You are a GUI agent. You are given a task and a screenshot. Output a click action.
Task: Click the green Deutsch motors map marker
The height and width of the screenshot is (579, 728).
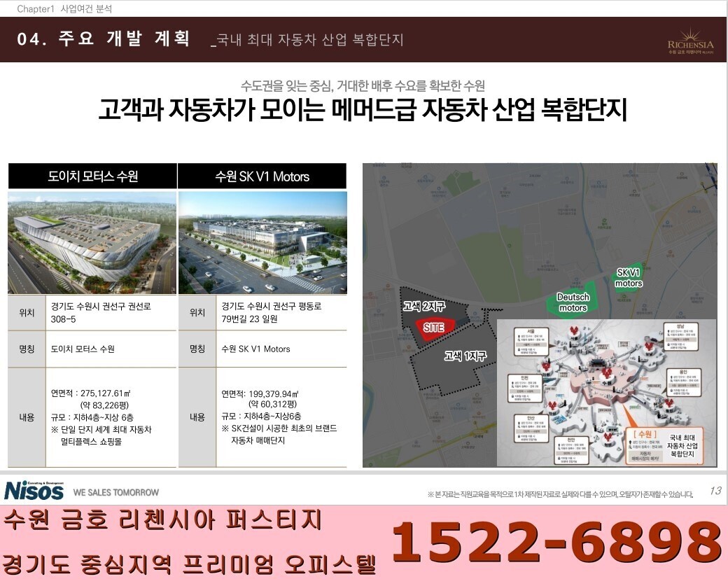coord(573,302)
